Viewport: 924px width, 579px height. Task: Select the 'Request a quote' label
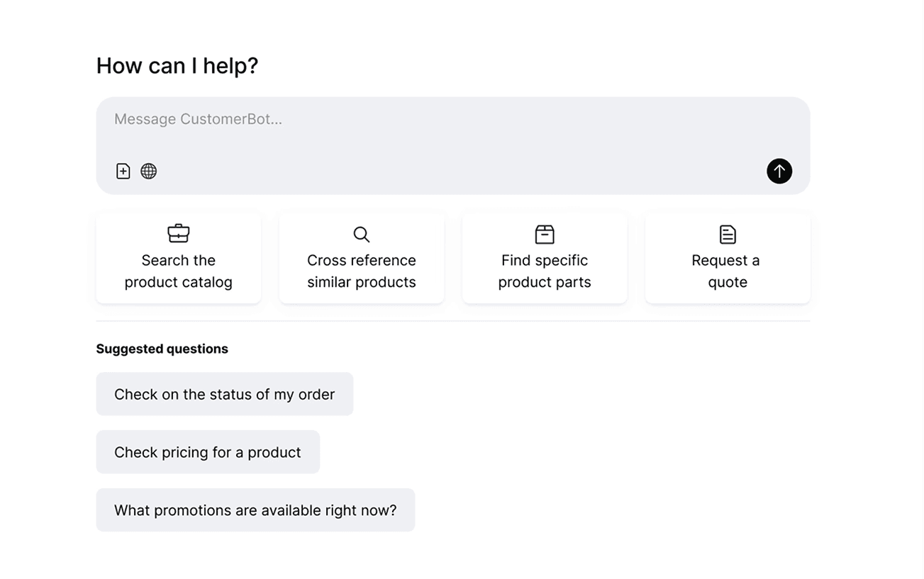tap(727, 271)
